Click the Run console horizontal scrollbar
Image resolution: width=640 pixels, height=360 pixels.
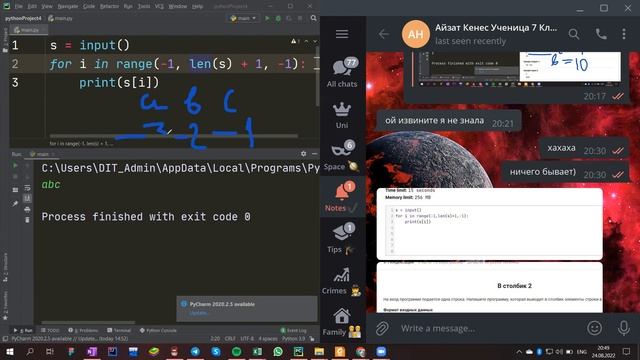click(88, 322)
